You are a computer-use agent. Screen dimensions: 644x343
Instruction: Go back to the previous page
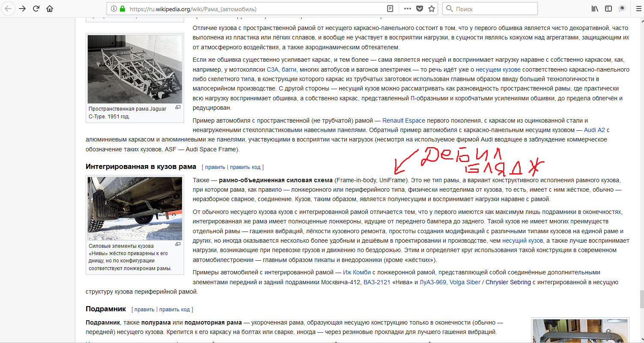coord(9,9)
